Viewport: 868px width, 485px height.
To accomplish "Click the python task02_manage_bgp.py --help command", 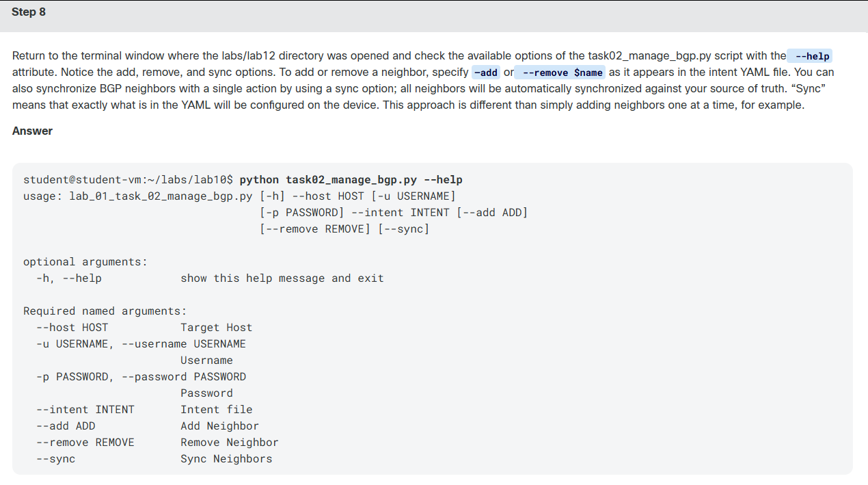I will pos(351,180).
